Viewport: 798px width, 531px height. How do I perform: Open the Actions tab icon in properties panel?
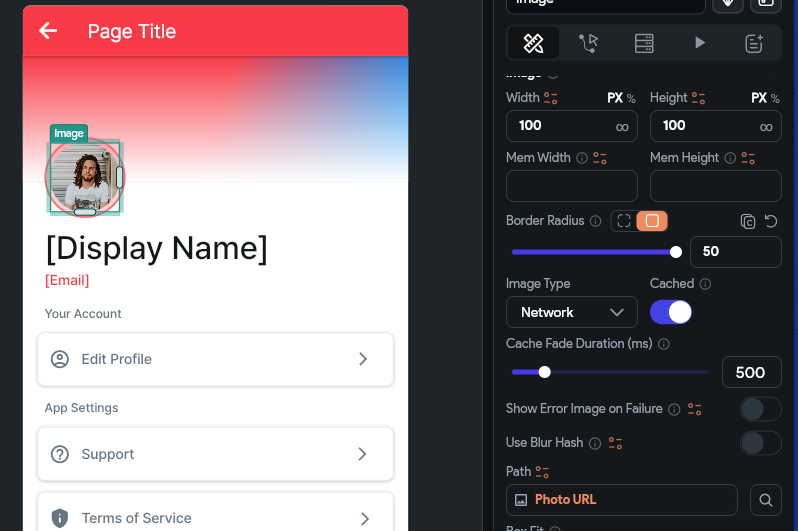click(x=588, y=43)
